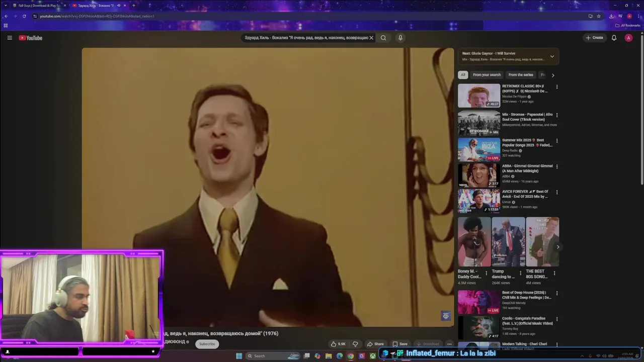Open Summer Mix 2025 live stream title
This screenshot has height=362, width=644.
527,143
